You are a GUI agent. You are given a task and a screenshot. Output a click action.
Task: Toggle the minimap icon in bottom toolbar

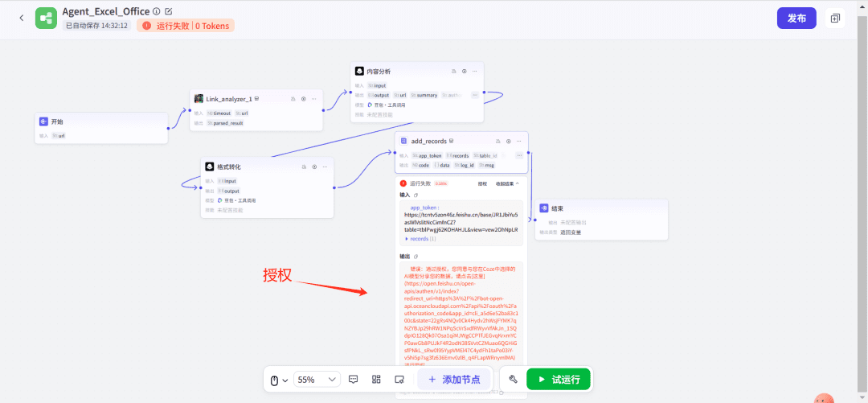[399, 380]
